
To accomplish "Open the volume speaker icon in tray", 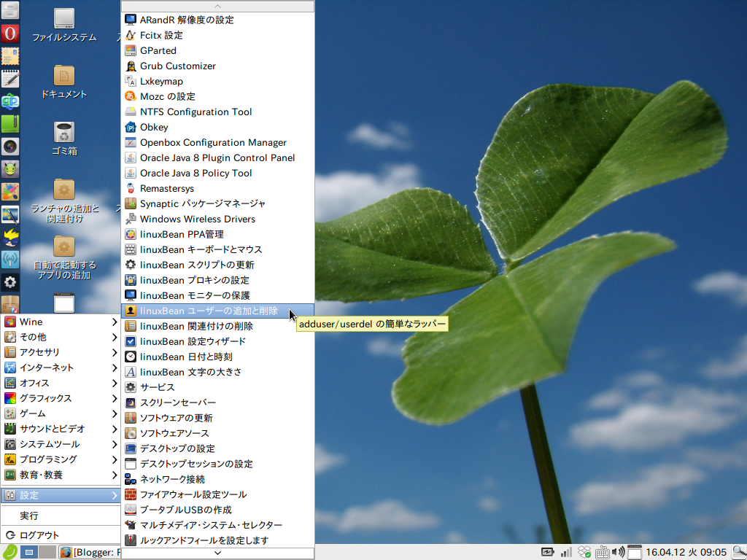I will tap(617, 552).
